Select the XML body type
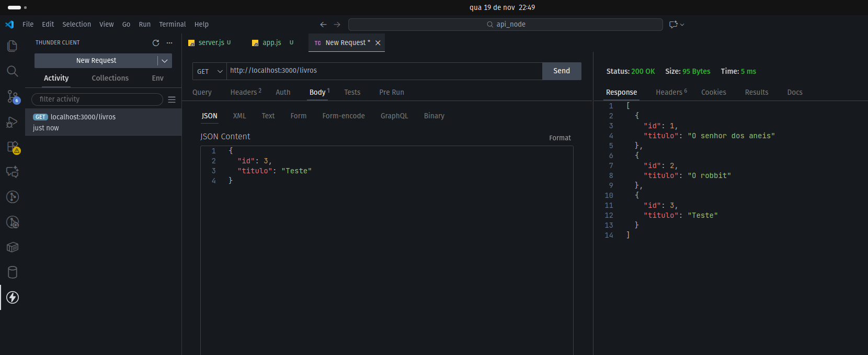 tap(239, 116)
